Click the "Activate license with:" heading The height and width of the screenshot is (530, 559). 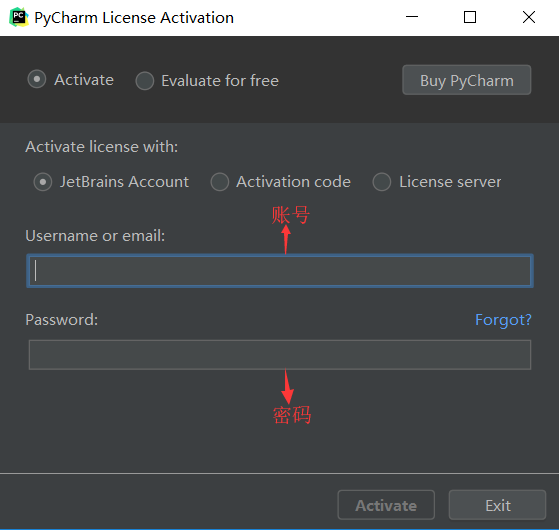pos(102,147)
